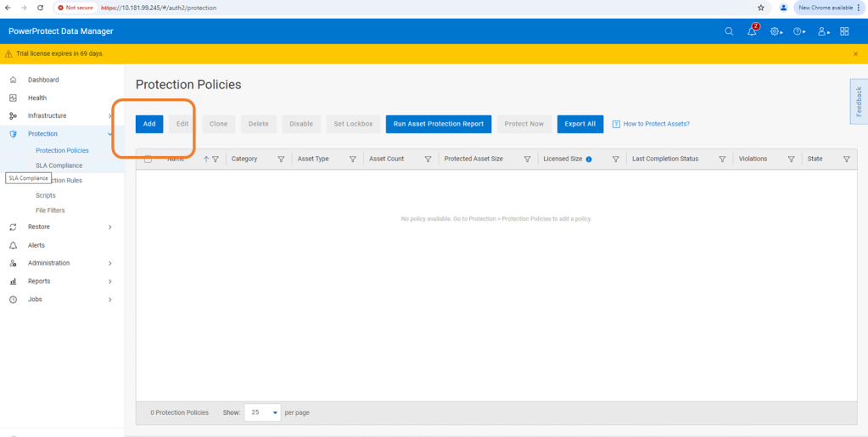Open the user account menu icon

[x=821, y=31]
